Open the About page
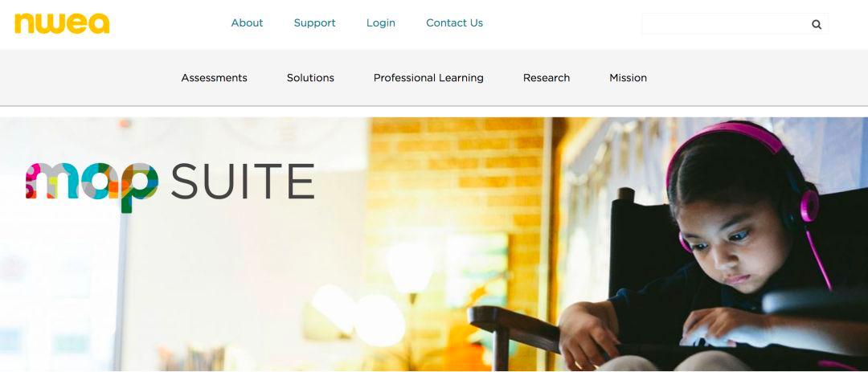This screenshot has width=868, height=372. click(247, 22)
